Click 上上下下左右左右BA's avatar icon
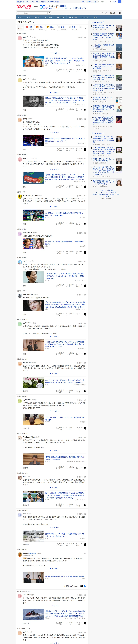The height and width of the screenshot is (644, 138). pos(20,197)
